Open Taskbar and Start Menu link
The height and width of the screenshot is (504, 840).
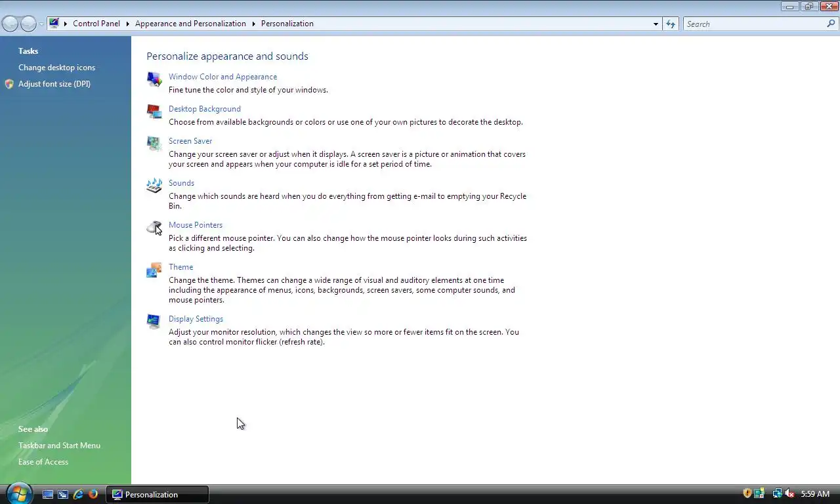59,446
